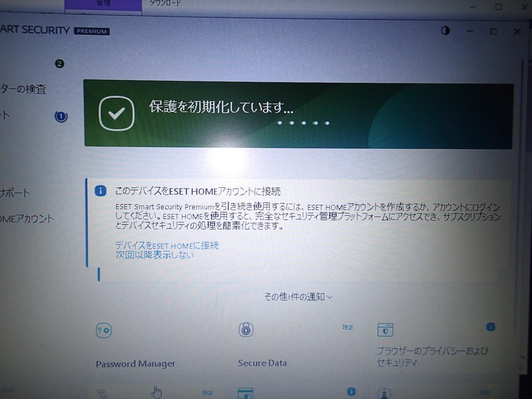
Task: Click the green protection status checkmark icon
Action: [117, 113]
